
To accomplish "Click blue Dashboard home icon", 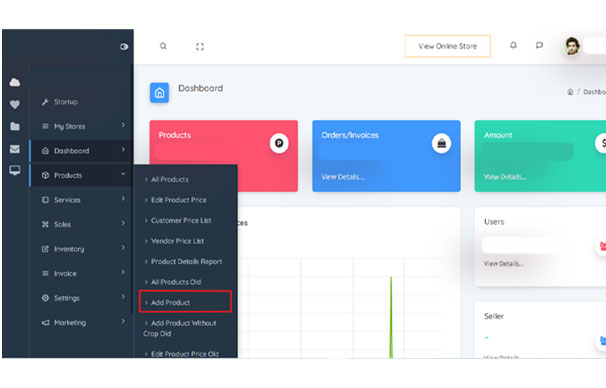I will pos(159,93).
